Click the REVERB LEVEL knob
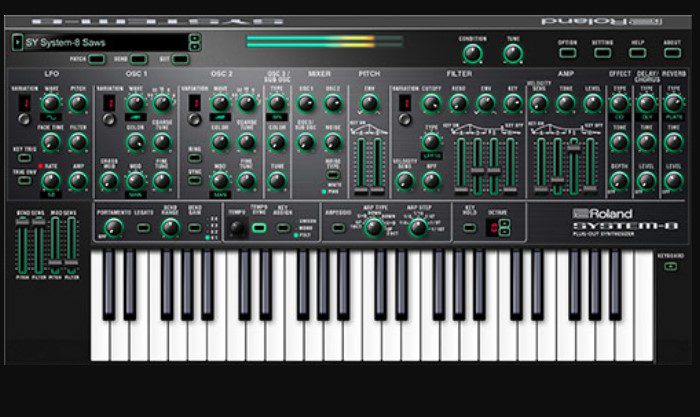The image size is (700, 417). point(674,181)
